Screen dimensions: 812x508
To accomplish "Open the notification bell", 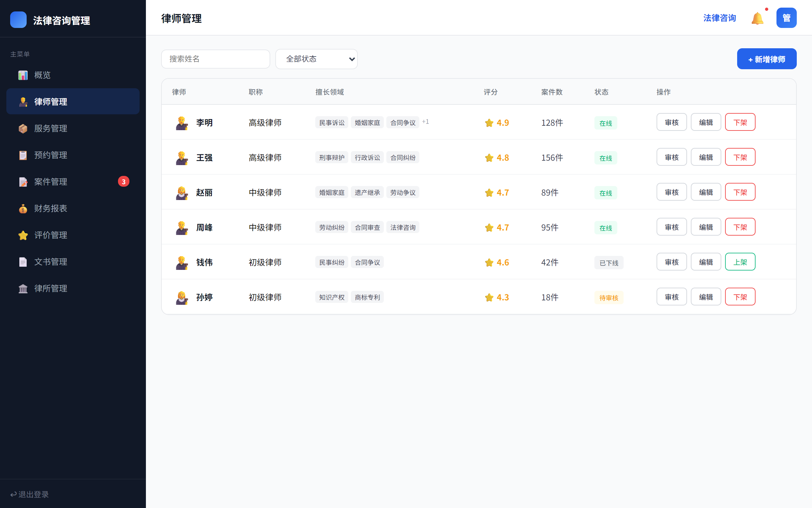I will click(757, 18).
